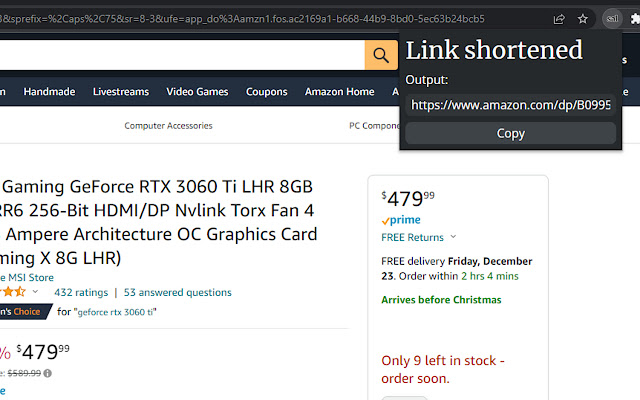Click the list price info icon

(x=47, y=373)
